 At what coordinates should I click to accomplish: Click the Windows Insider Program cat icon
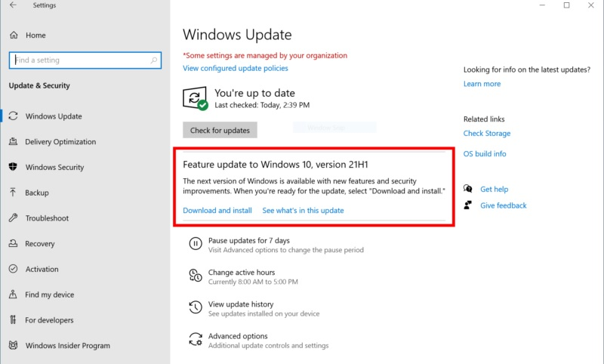(x=13, y=345)
